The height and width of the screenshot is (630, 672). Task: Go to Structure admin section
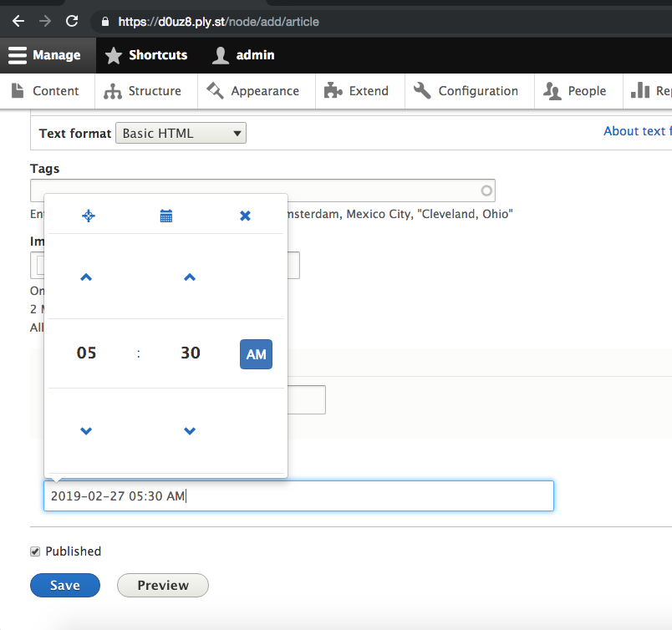(142, 91)
